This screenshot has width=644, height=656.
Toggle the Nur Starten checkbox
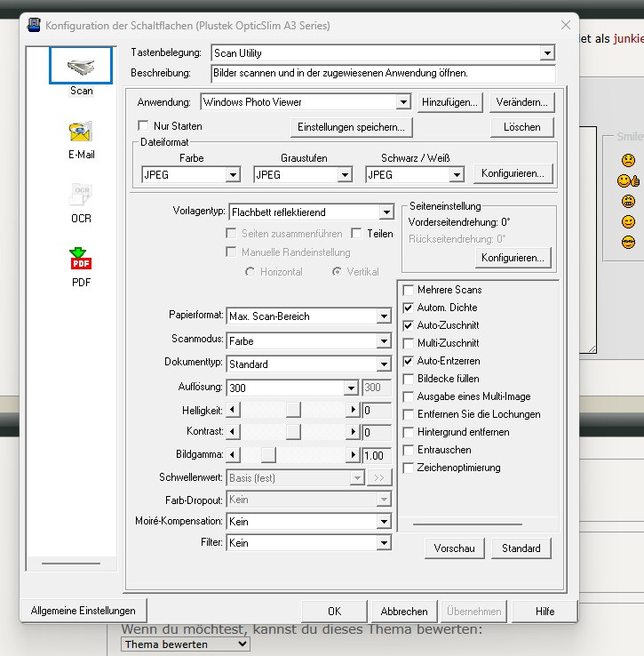pos(143,126)
